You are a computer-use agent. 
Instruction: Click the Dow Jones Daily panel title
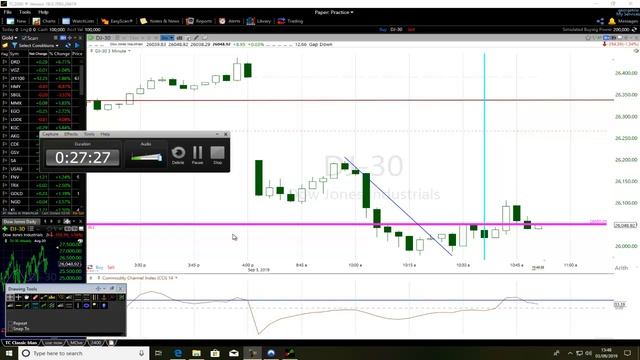point(20,222)
